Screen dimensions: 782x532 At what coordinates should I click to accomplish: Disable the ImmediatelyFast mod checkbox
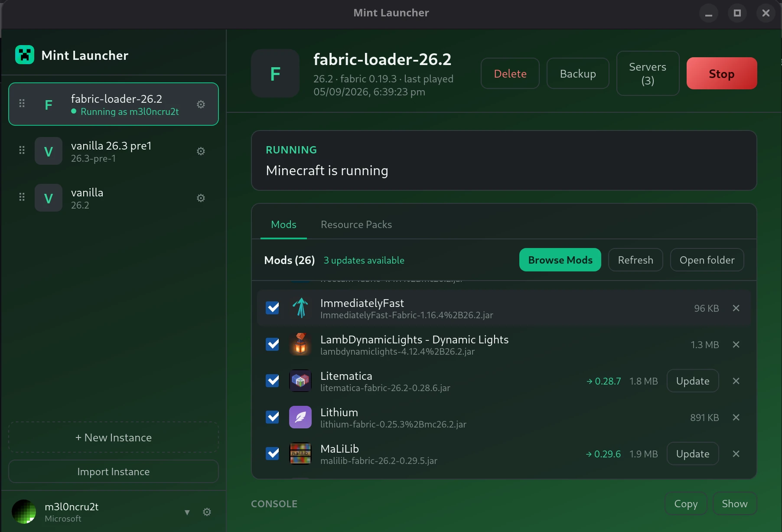click(x=273, y=308)
